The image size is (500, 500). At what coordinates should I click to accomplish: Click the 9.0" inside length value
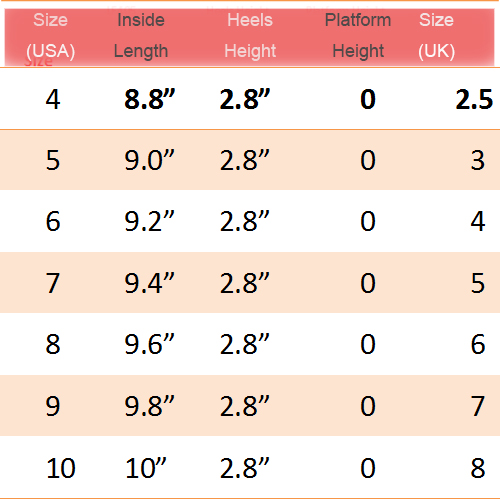[150, 160]
